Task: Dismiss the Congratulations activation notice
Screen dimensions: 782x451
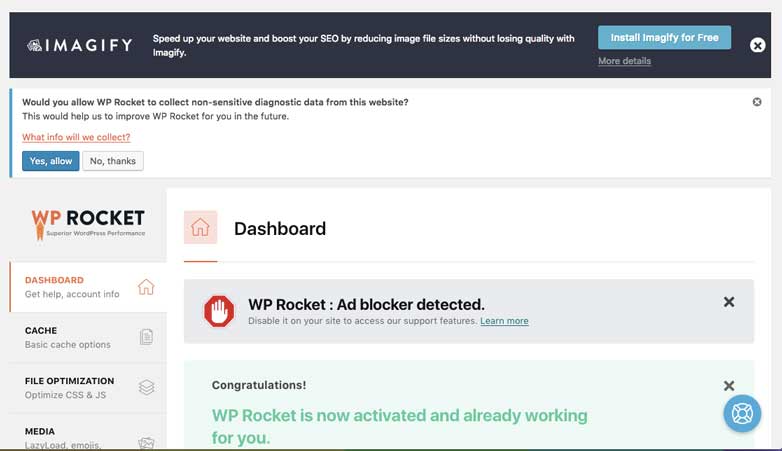Action: click(x=729, y=386)
